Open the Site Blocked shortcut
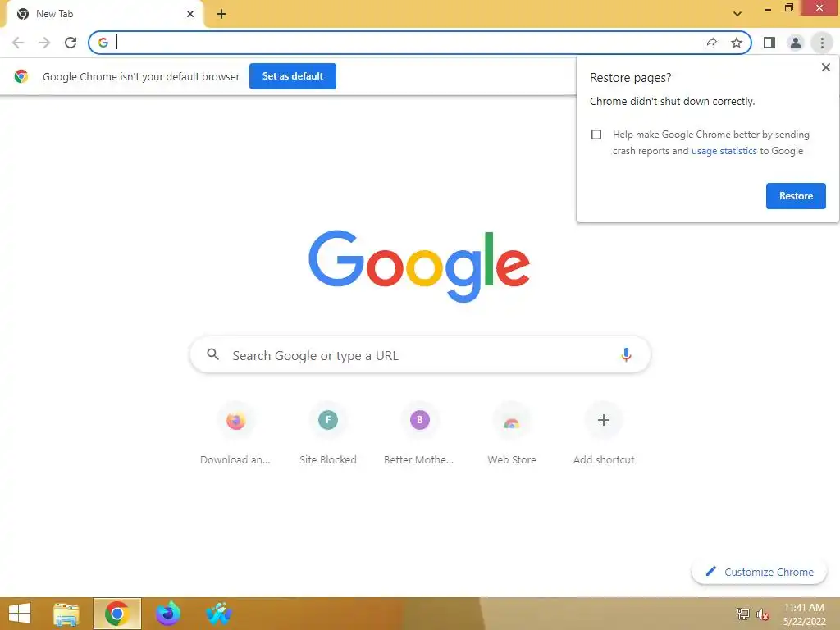The height and width of the screenshot is (630, 840). pos(328,433)
